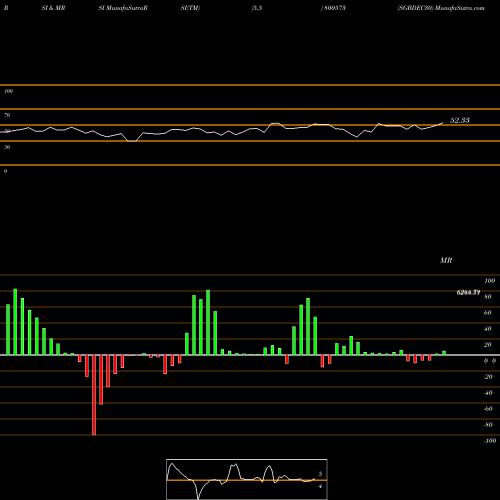Click the 'SI(TM)' header label
This screenshot has width=500, height=500.
pyautogui.click(x=190, y=8)
